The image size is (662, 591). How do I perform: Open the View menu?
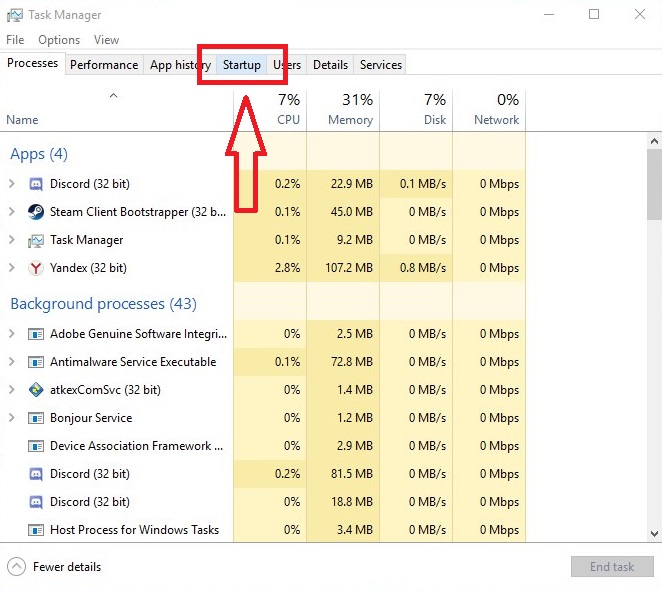(106, 40)
